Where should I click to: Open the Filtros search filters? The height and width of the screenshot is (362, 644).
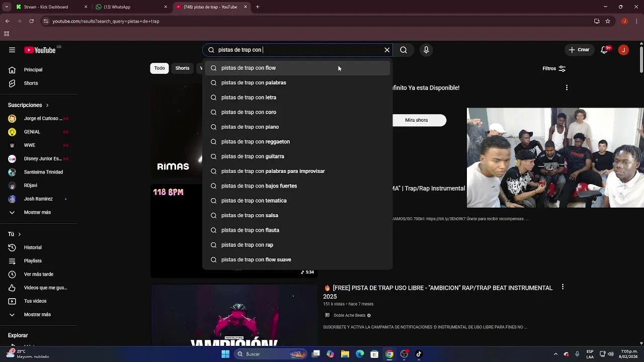[554, 68]
